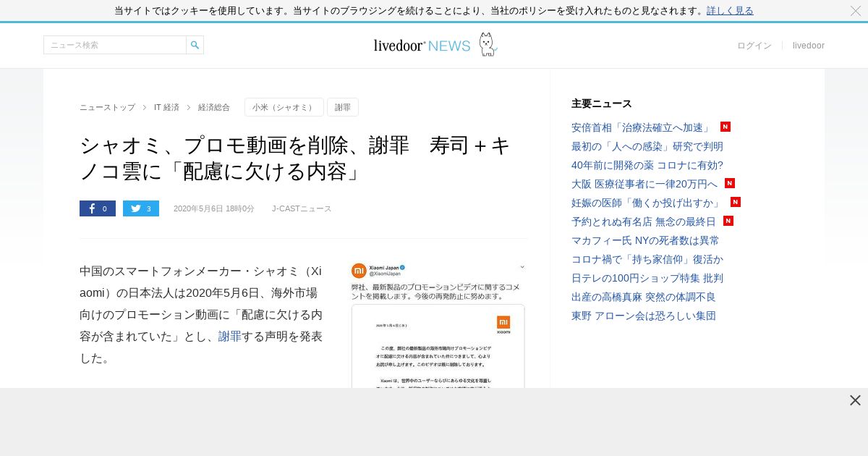
Task: Go to IT 経済 breadcrumb
Action: click(166, 107)
